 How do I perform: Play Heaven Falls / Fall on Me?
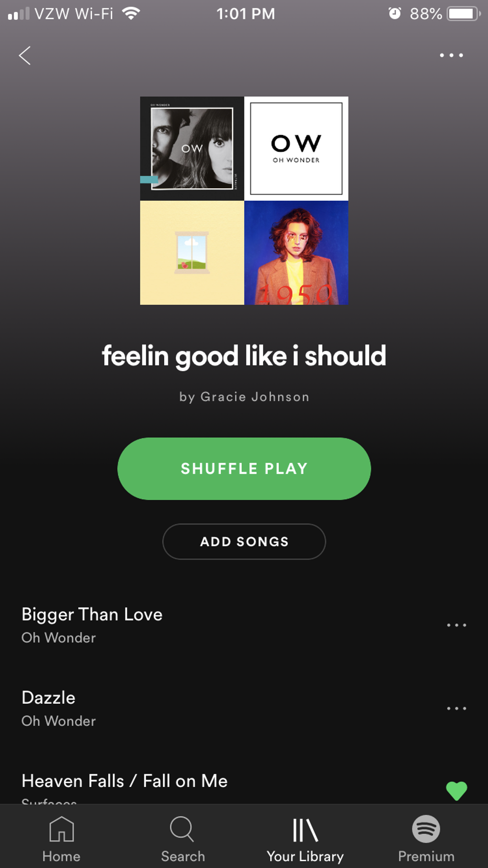(124, 781)
